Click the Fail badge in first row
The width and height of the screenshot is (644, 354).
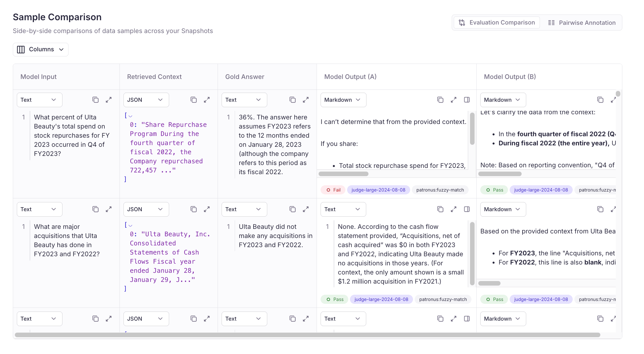(333, 190)
